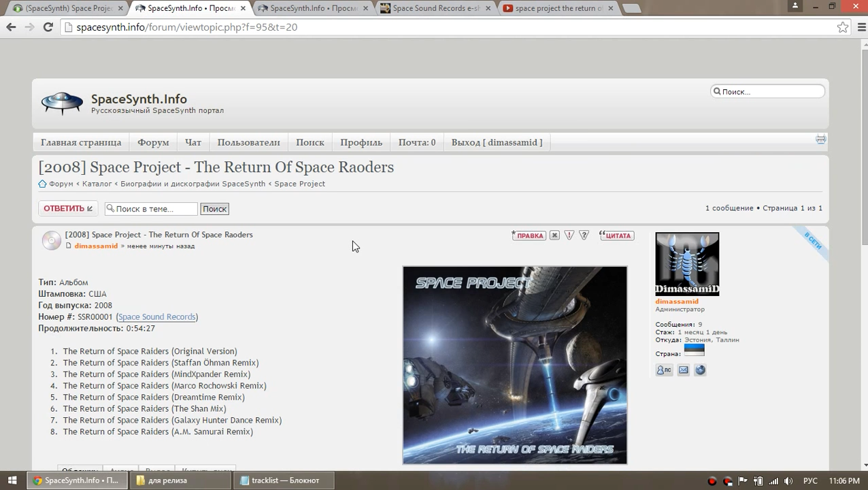Reload the page with the refresh icon
868x490 pixels.
(x=48, y=27)
